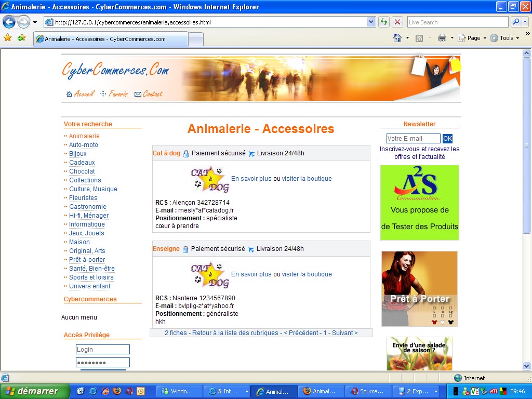
Task: Open the Univers enfant category link
Action: 89,286
